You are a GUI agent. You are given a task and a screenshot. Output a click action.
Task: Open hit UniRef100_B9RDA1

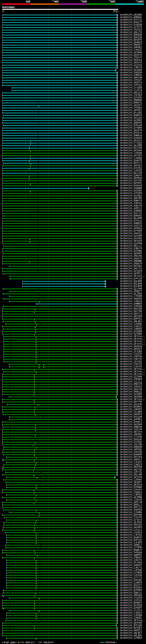[131, 17]
